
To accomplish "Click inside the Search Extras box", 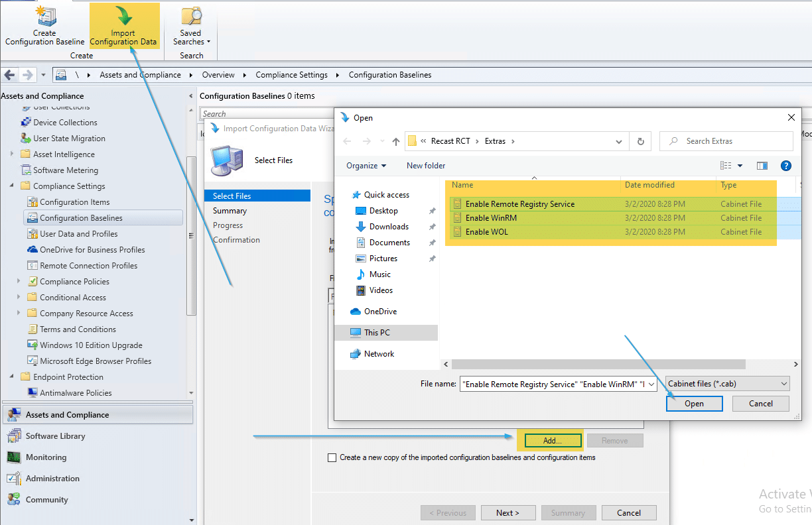I will pyautogui.click(x=726, y=141).
